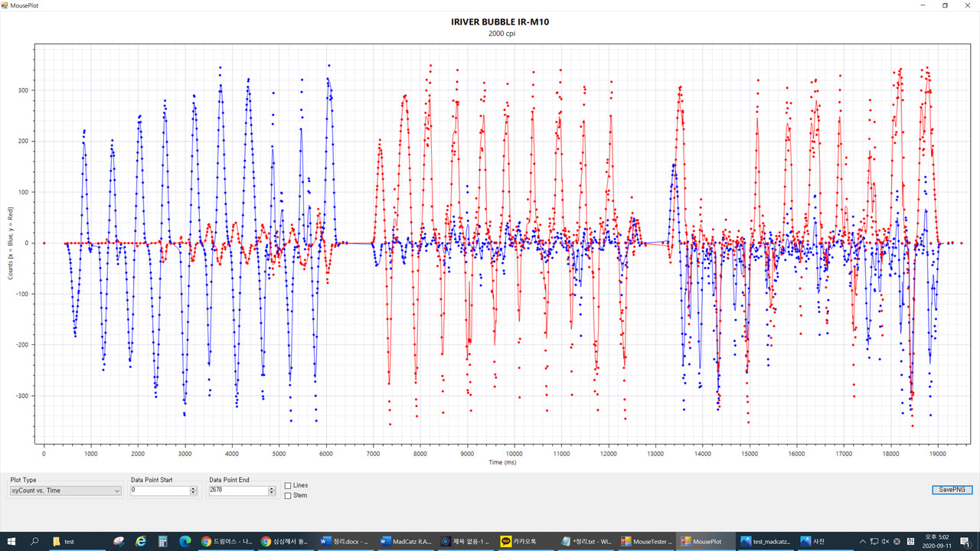Screen dimensions: 980x551
Task: Tick the Stem checkbox
Action: 288,496
